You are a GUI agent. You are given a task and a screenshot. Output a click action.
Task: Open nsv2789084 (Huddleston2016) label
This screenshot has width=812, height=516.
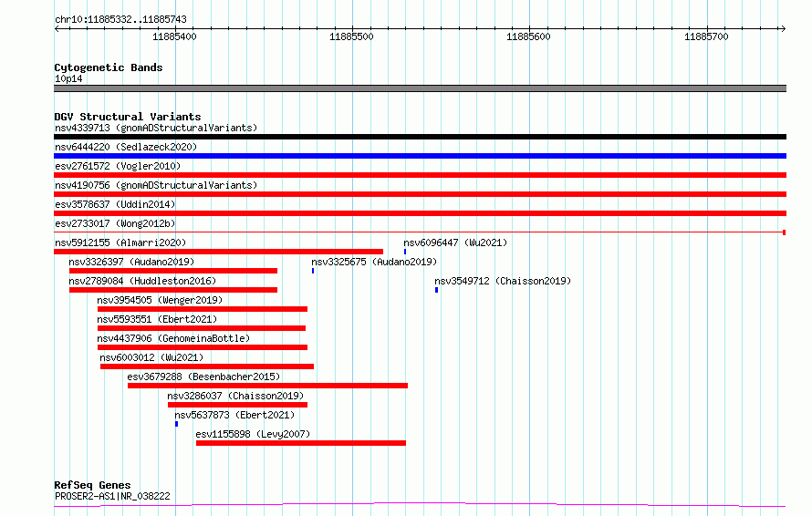(142, 281)
